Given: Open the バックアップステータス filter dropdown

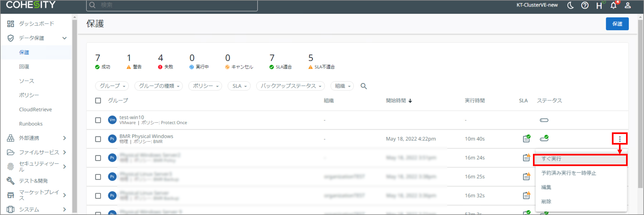Looking at the screenshot, I should tap(291, 86).
